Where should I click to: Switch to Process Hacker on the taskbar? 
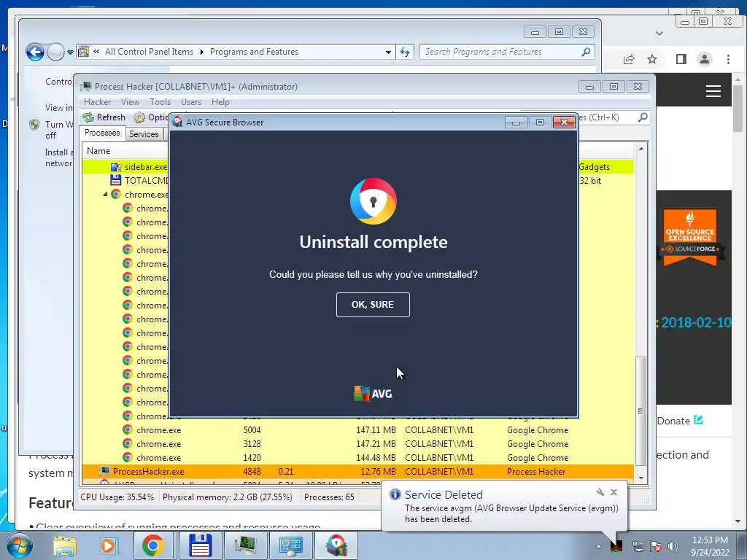[x=245, y=545]
